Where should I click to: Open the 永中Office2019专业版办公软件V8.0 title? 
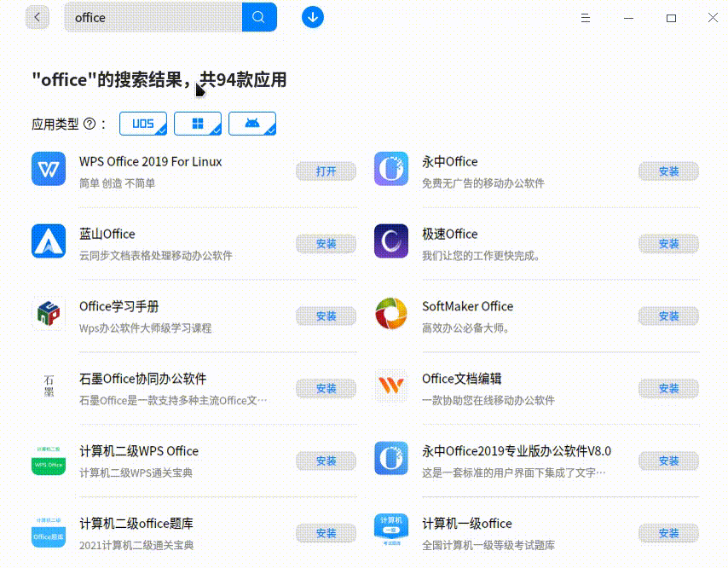(517, 451)
